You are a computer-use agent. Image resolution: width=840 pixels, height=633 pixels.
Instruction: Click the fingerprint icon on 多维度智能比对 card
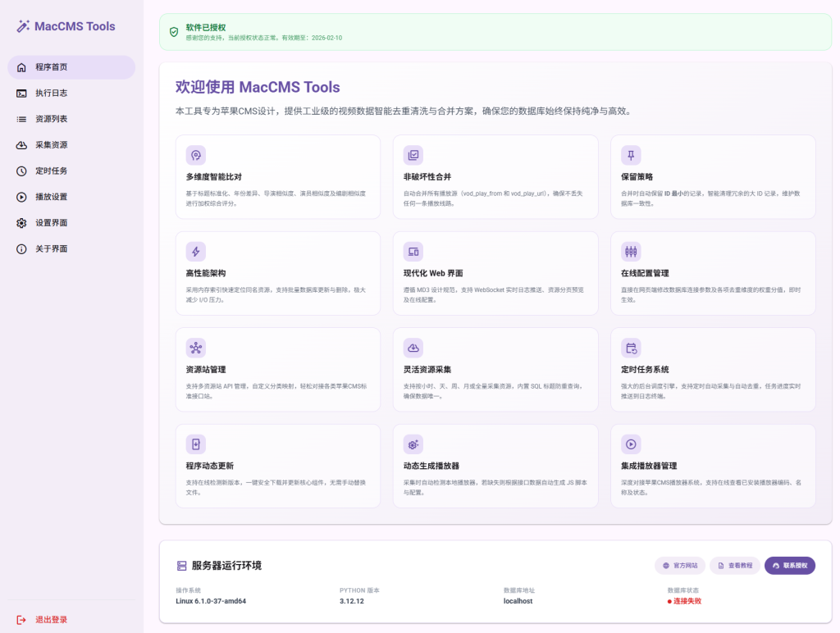pyautogui.click(x=196, y=155)
